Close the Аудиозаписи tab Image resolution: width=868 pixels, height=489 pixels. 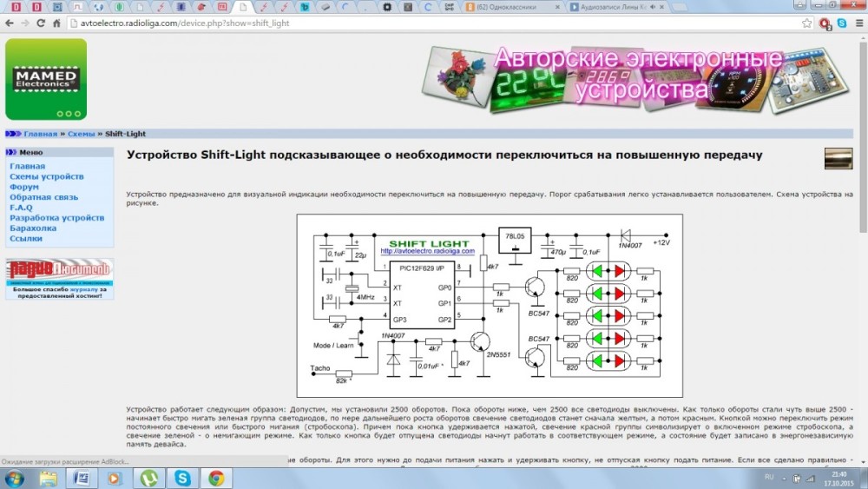(x=661, y=7)
